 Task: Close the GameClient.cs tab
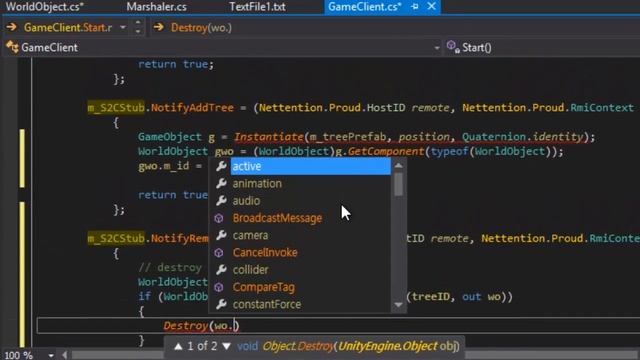click(431, 7)
